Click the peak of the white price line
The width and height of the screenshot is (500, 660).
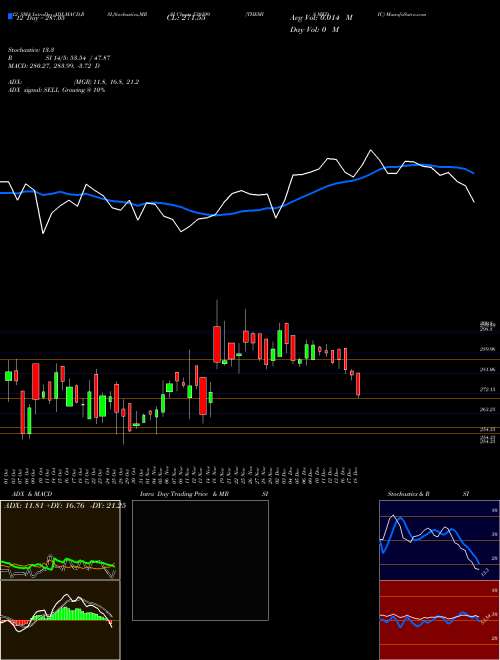(x=371, y=150)
